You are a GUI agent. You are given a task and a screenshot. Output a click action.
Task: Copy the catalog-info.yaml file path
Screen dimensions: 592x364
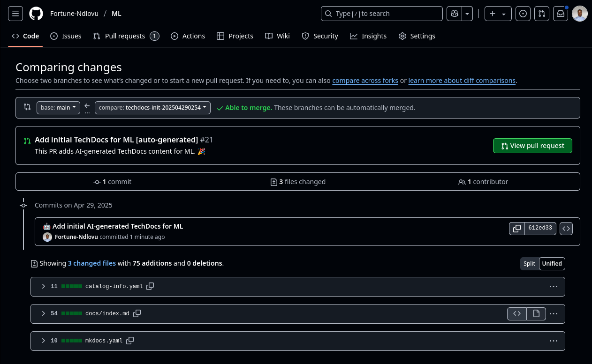pyautogui.click(x=150, y=286)
